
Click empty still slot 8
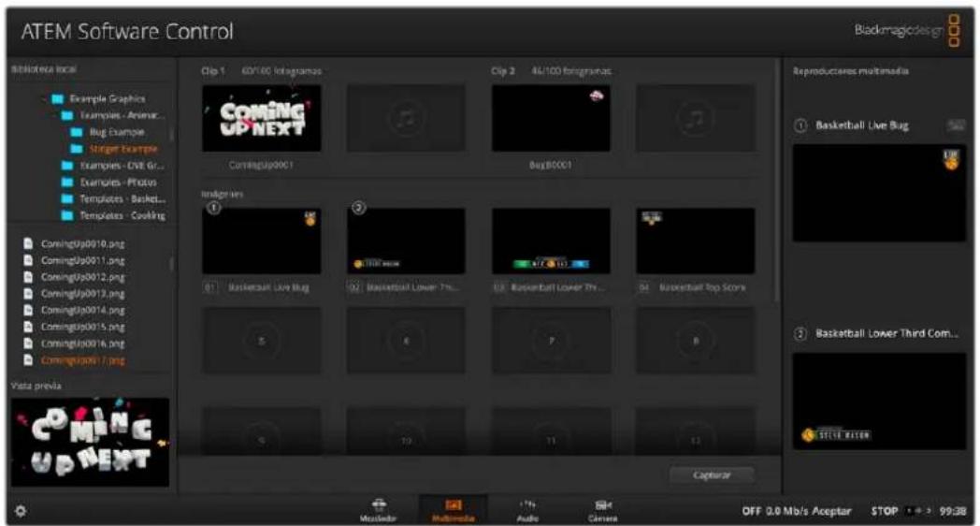tap(695, 341)
